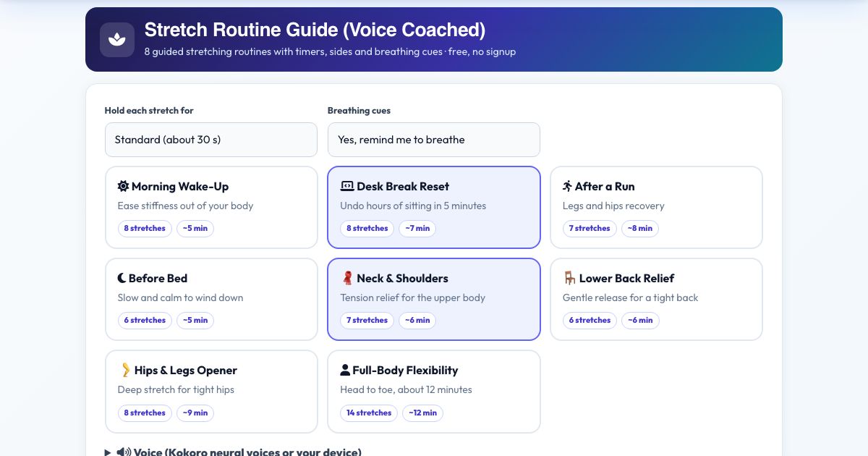Image resolution: width=868 pixels, height=456 pixels.
Task: Click 'Stretch Routine Guide (Voice Coached)' heading
Action: click(x=315, y=30)
